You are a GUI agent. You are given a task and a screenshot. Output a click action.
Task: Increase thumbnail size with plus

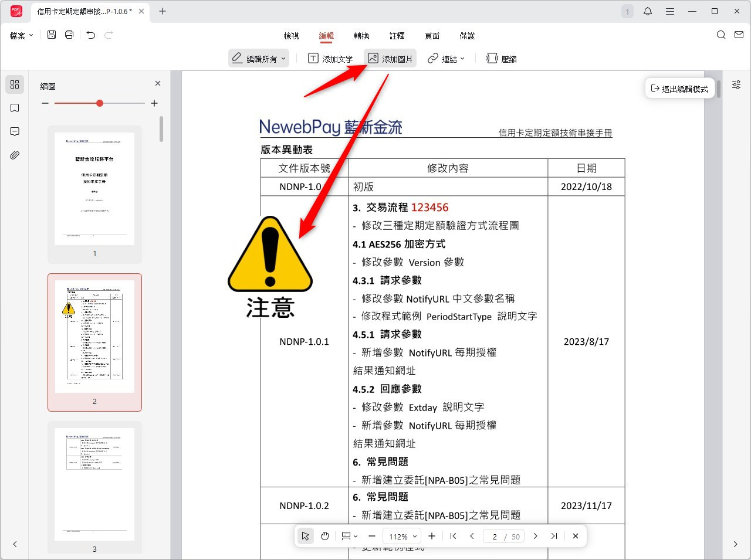154,103
